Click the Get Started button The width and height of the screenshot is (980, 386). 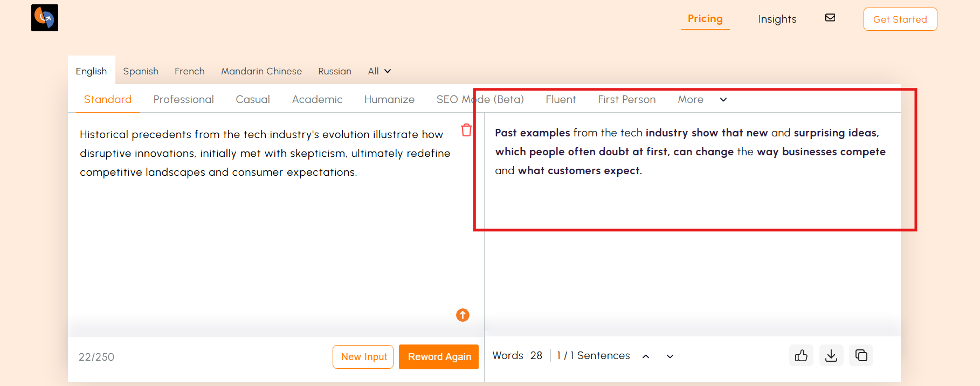click(x=900, y=19)
